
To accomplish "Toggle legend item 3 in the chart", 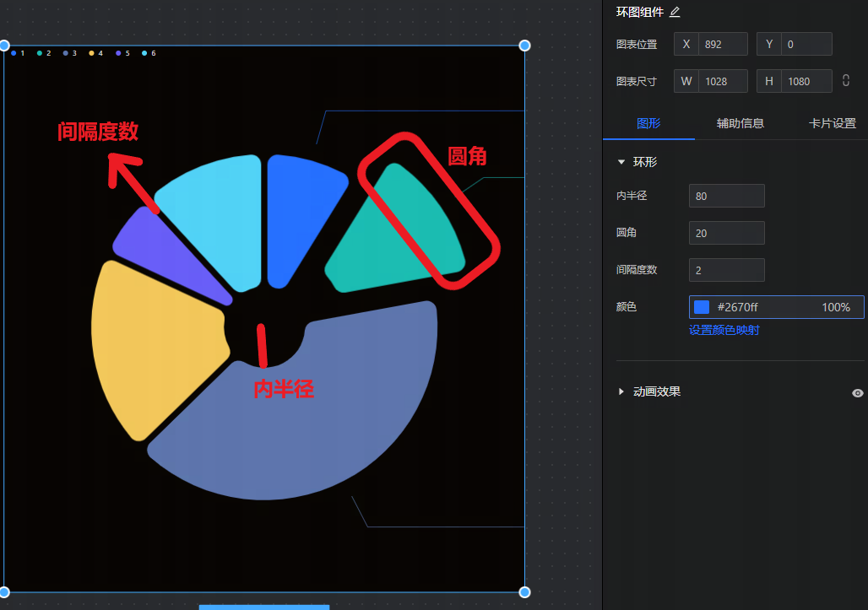I will 70,53.
